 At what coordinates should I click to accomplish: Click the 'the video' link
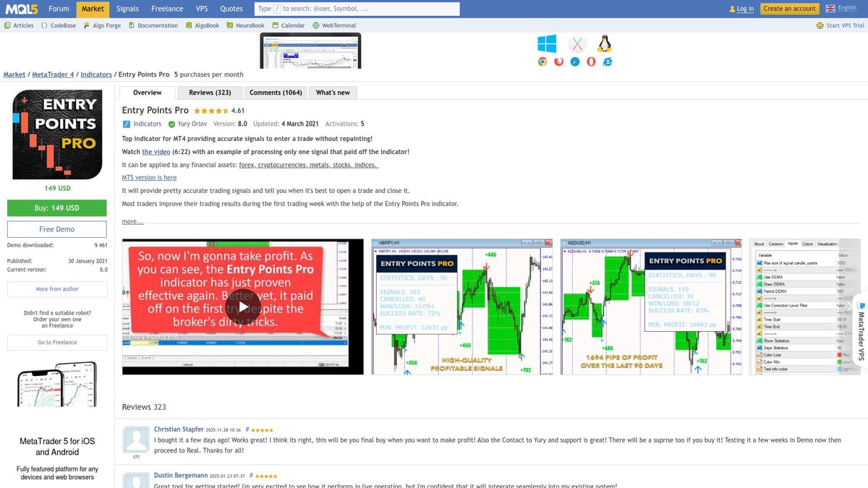click(157, 152)
